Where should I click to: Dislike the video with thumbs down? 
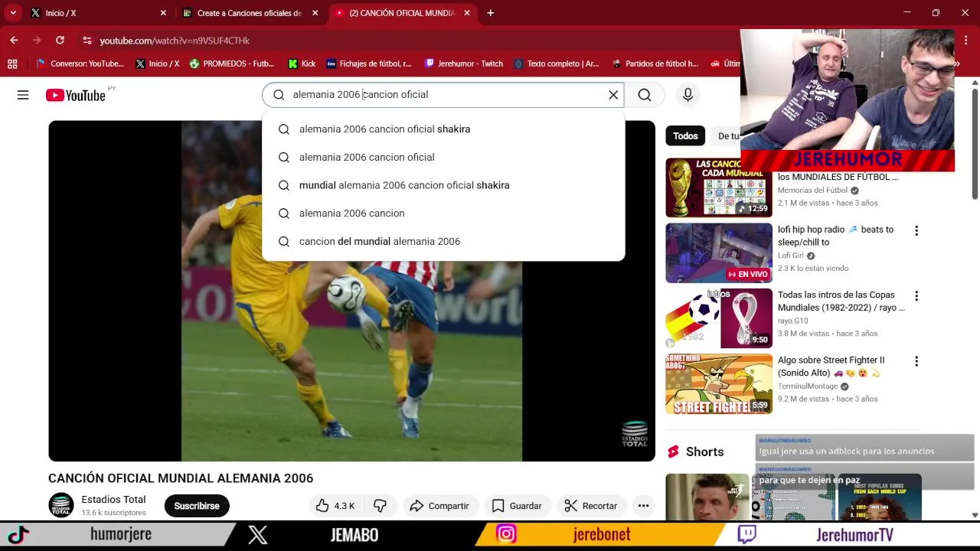coord(380,506)
